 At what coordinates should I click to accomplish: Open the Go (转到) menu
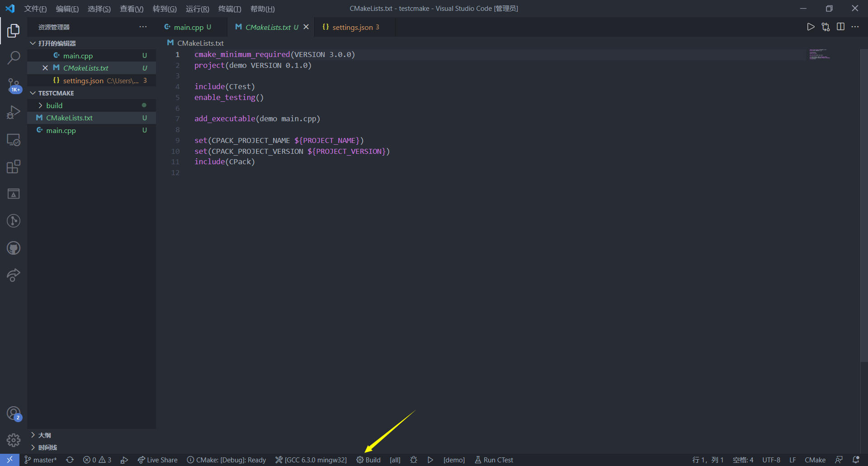click(165, 9)
